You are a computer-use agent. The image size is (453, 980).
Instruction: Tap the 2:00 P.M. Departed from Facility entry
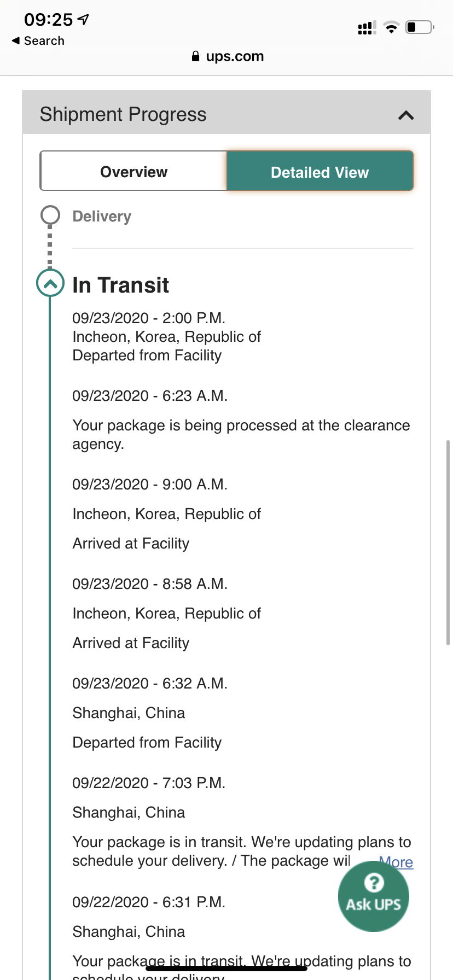(x=167, y=336)
